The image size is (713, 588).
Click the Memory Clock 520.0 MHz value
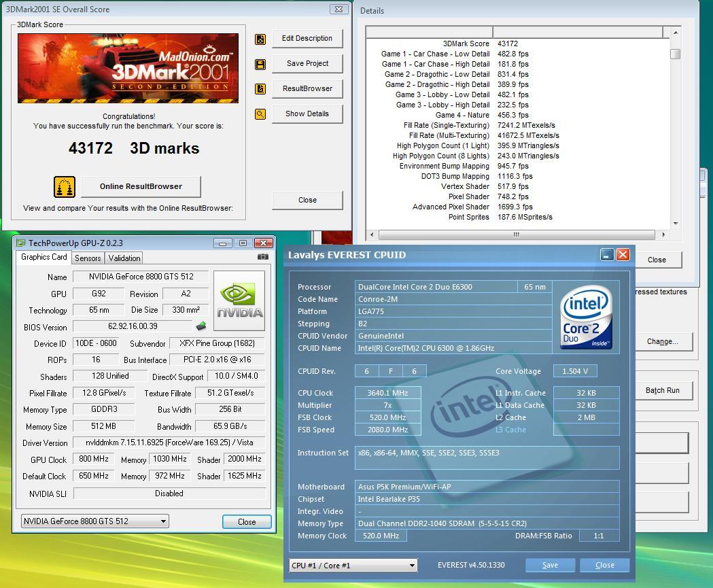(x=381, y=536)
